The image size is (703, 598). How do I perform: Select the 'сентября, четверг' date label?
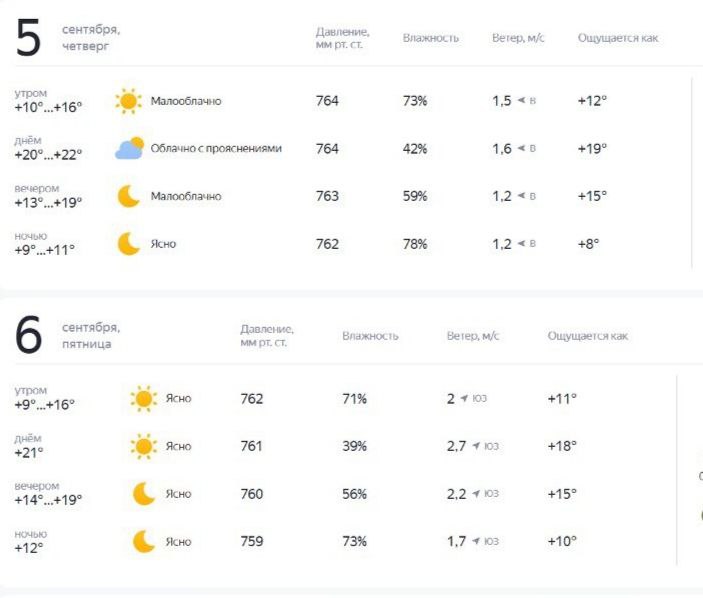tap(91, 38)
